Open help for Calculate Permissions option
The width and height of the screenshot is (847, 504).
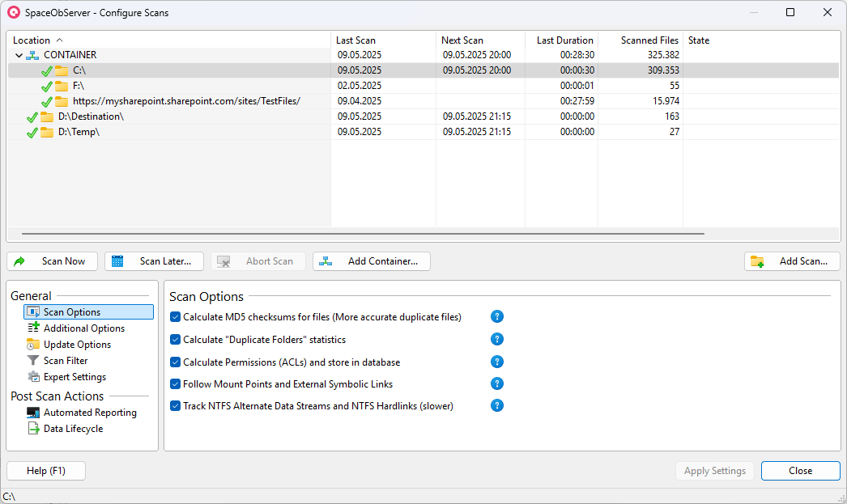pyautogui.click(x=497, y=362)
